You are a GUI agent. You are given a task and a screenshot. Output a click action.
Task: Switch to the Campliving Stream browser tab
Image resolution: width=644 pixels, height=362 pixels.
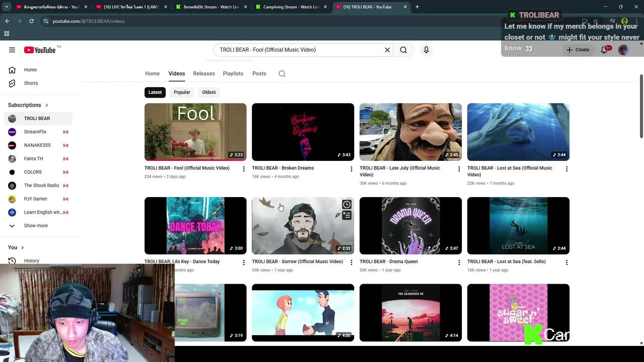point(291,7)
